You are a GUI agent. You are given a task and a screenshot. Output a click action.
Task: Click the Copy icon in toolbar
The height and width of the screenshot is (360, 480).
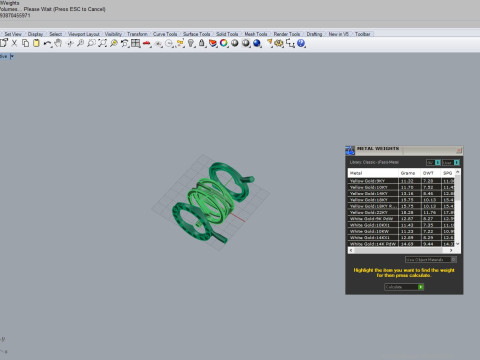point(25,43)
